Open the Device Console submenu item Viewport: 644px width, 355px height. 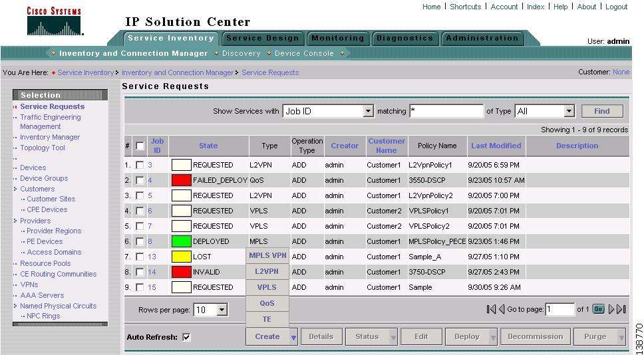[304, 53]
